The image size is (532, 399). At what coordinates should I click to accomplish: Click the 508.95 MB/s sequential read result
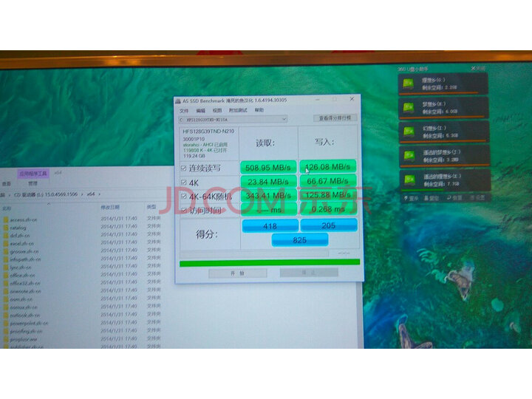(x=268, y=168)
